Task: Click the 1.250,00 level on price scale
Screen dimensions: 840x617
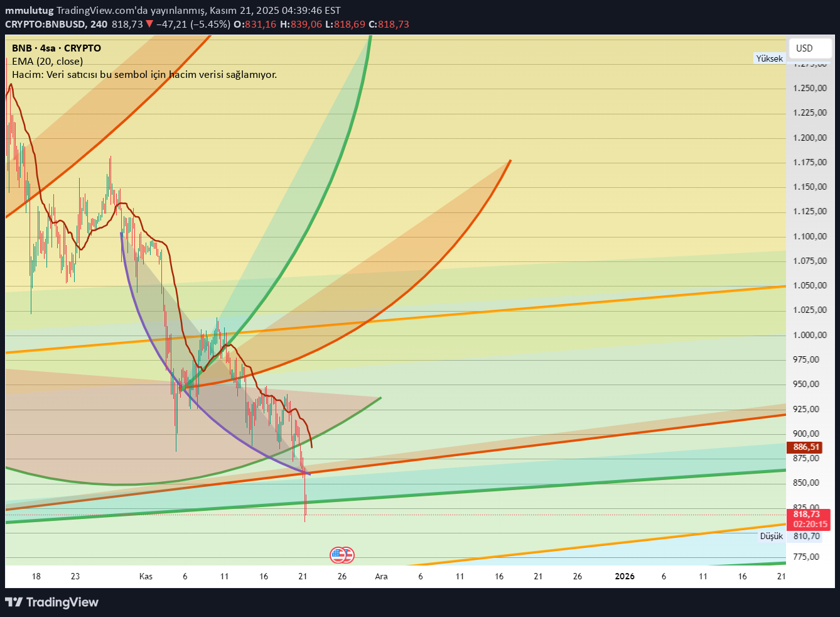Action: (x=809, y=88)
